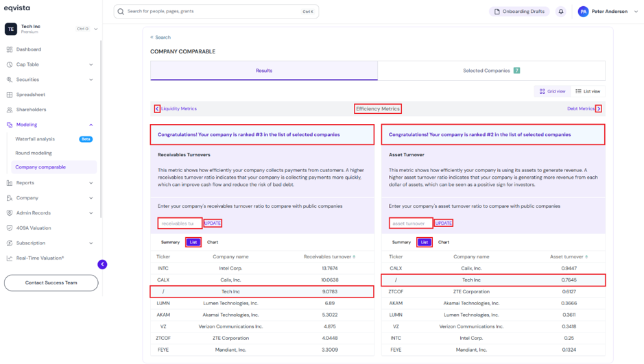This screenshot has width=644, height=364.
Task: Open the Tech Inc company switcher dropdown
Action: [96, 29]
